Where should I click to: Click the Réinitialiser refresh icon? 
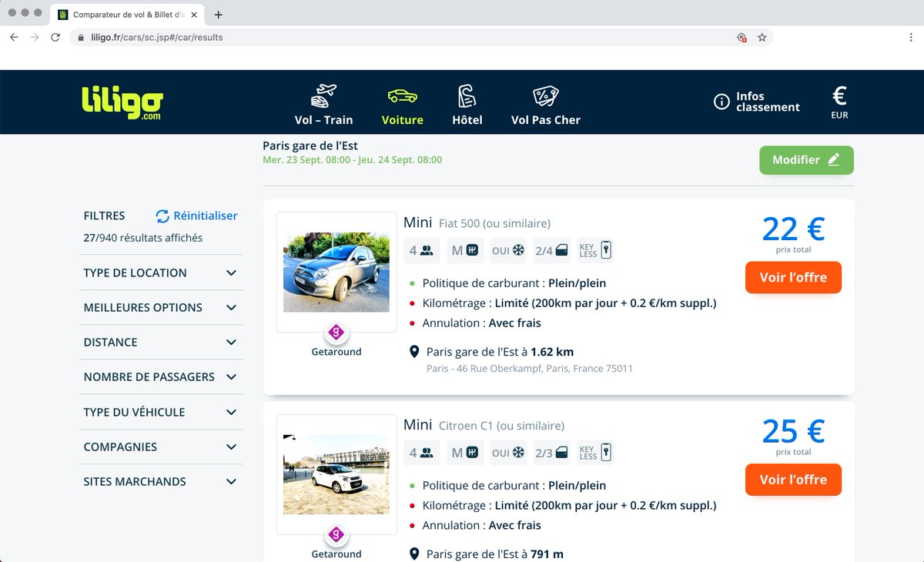[162, 216]
